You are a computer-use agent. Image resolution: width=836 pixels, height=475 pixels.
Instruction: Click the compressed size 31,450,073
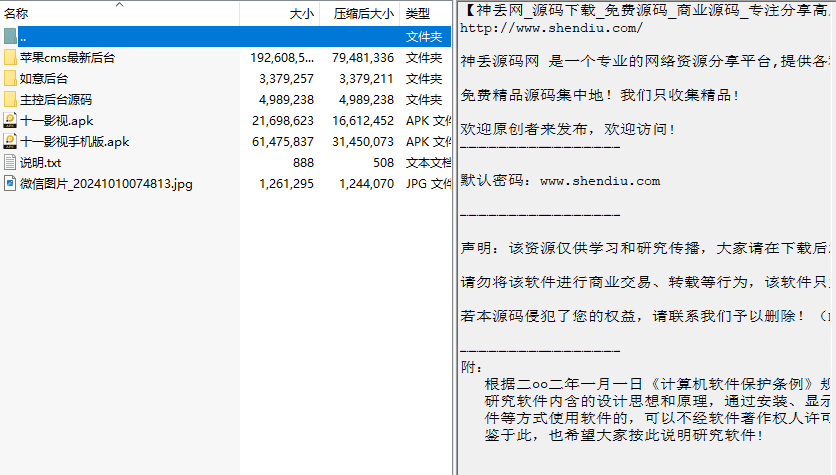click(363, 142)
